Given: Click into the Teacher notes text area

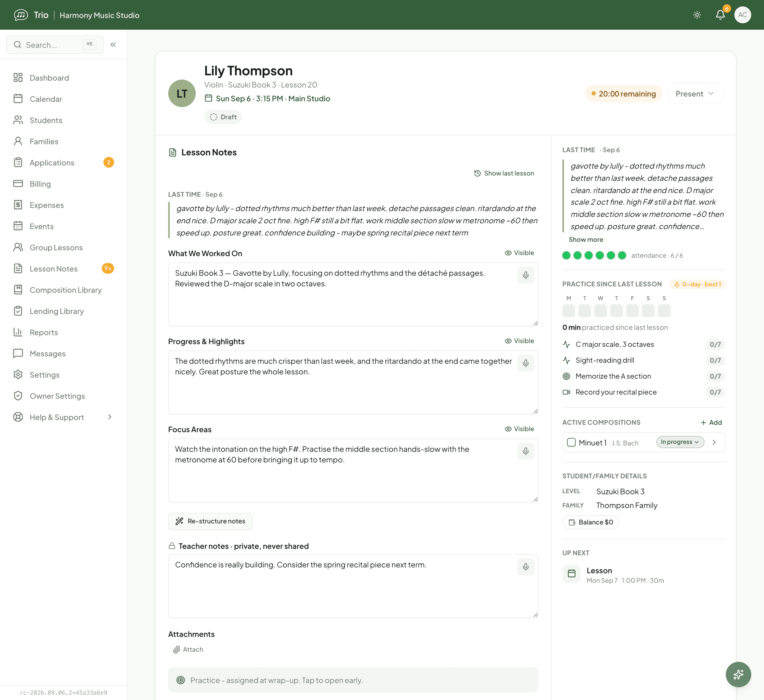Looking at the screenshot, I should [x=353, y=586].
